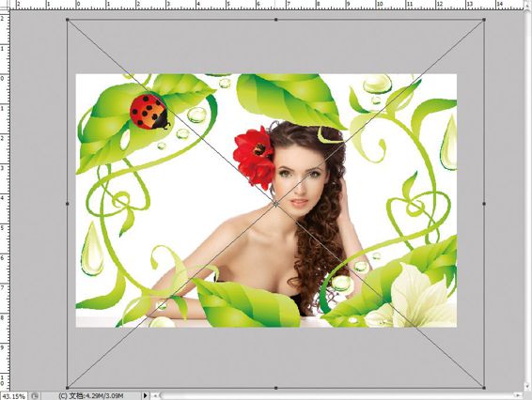Click the top-right transform corner handle
Screen dimensions: 532x400
[484, 20]
